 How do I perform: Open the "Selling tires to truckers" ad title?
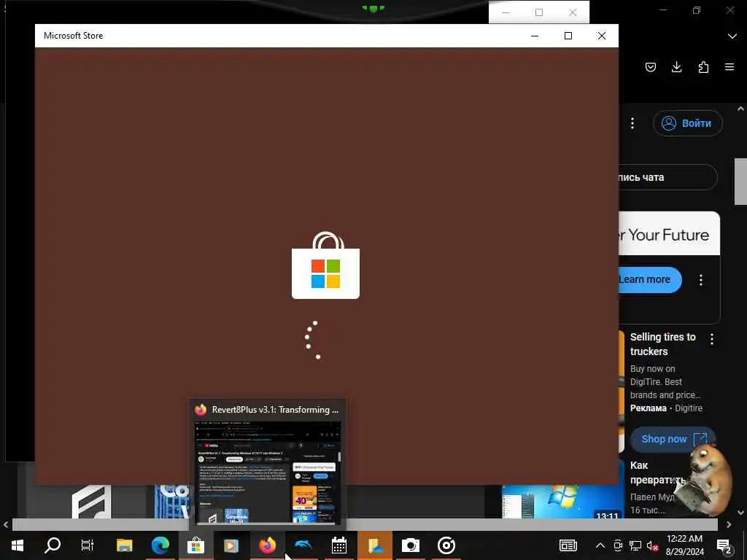pos(662,344)
